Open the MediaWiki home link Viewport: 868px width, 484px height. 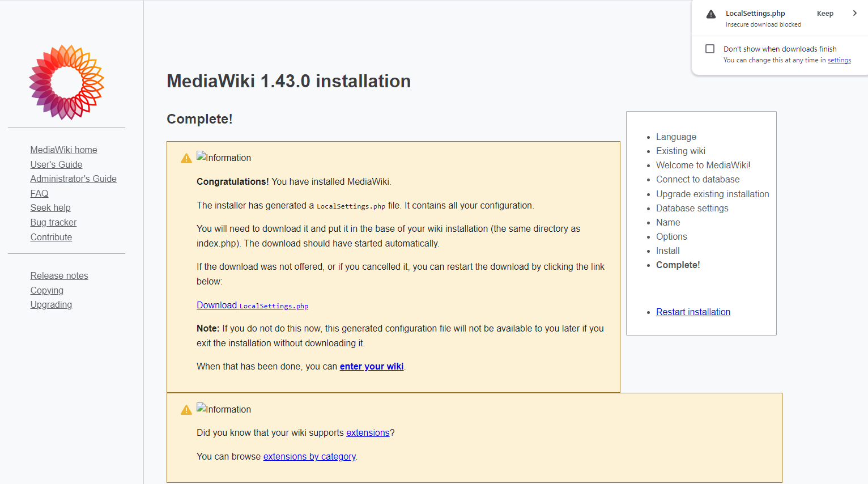coord(63,150)
